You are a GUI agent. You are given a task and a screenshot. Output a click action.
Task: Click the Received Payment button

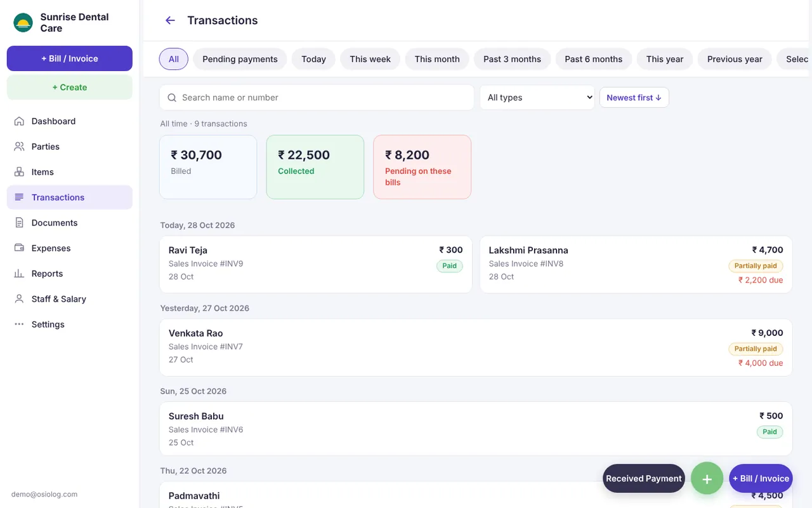point(644,478)
